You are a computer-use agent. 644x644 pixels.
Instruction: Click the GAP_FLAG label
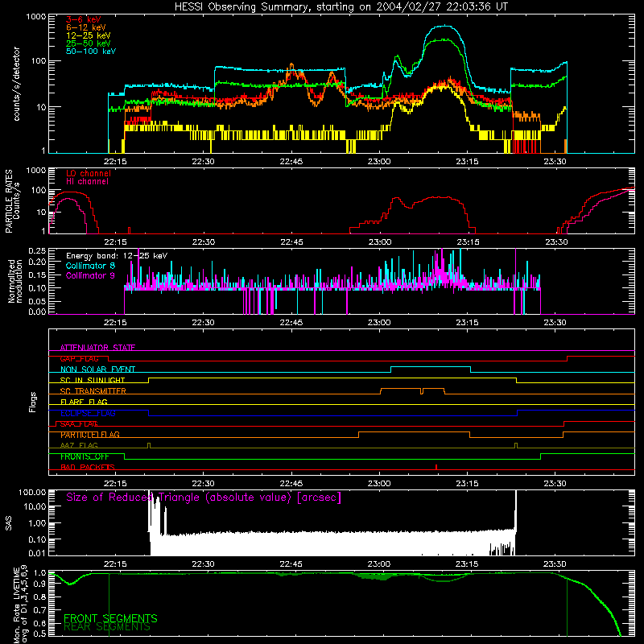(79, 358)
